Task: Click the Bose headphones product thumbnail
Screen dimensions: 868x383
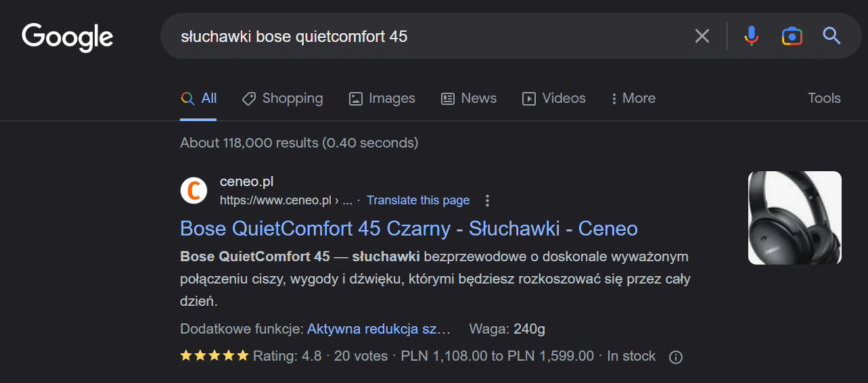Action: [794, 218]
